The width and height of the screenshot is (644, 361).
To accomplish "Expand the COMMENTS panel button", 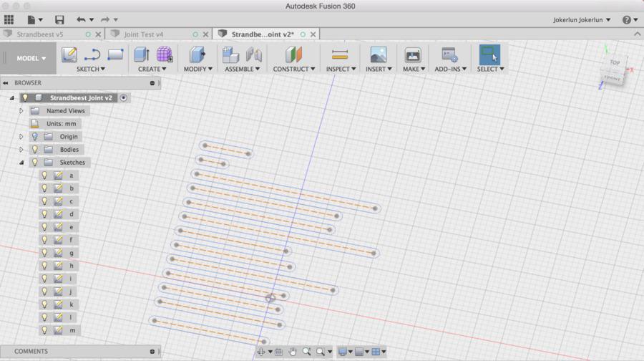I will pos(152,352).
